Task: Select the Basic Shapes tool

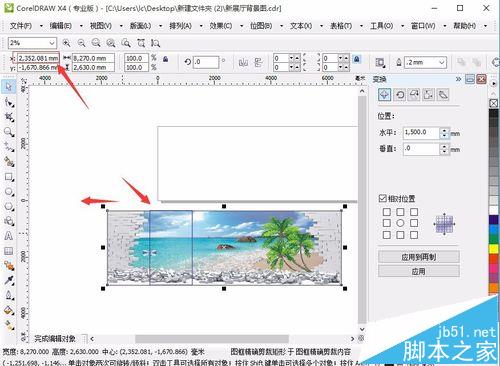Action: 9,221
